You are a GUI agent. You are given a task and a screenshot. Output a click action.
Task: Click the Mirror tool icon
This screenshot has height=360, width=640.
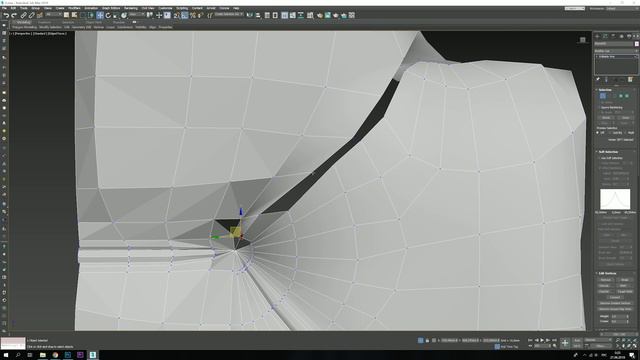250,15
